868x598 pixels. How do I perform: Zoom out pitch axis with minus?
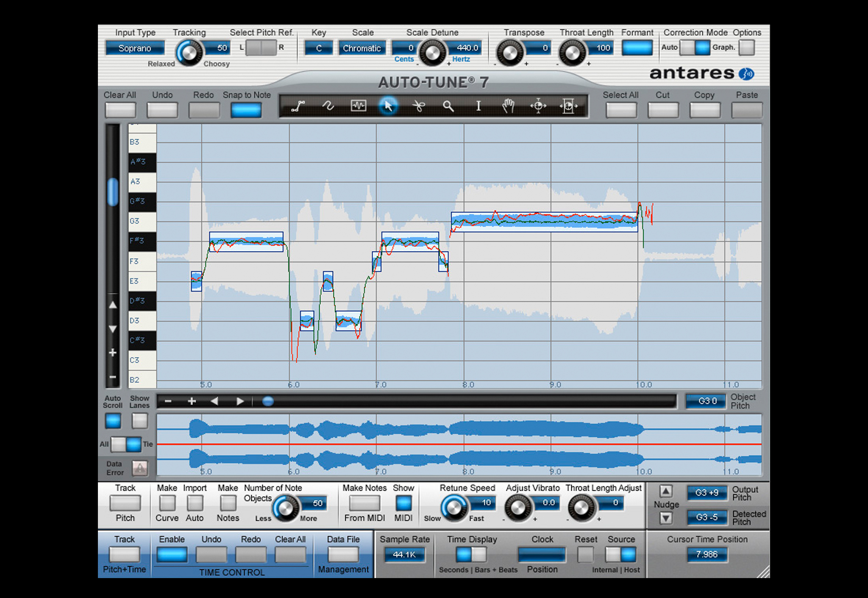tap(113, 377)
